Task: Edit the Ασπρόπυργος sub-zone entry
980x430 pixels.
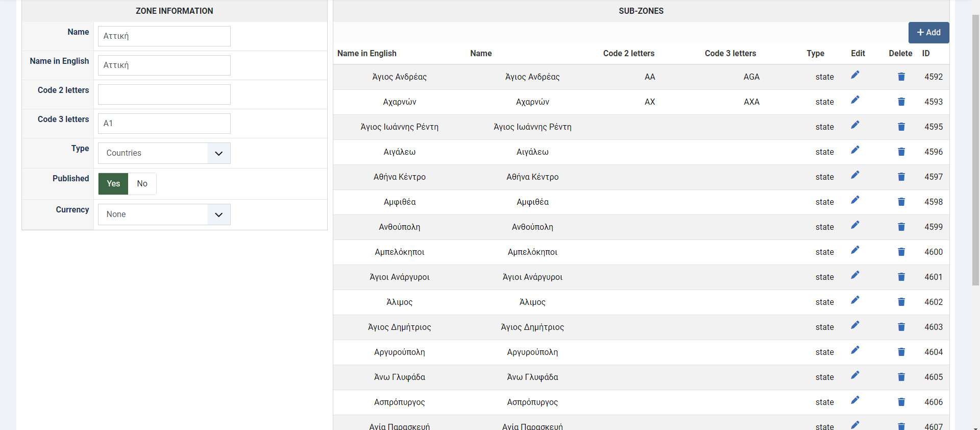Action: (855, 400)
